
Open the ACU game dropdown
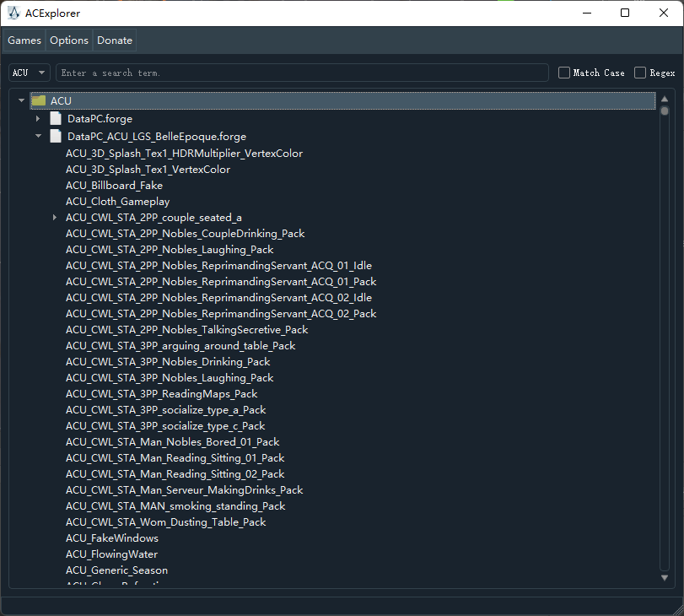pyautogui.click(x=30, y=73)
